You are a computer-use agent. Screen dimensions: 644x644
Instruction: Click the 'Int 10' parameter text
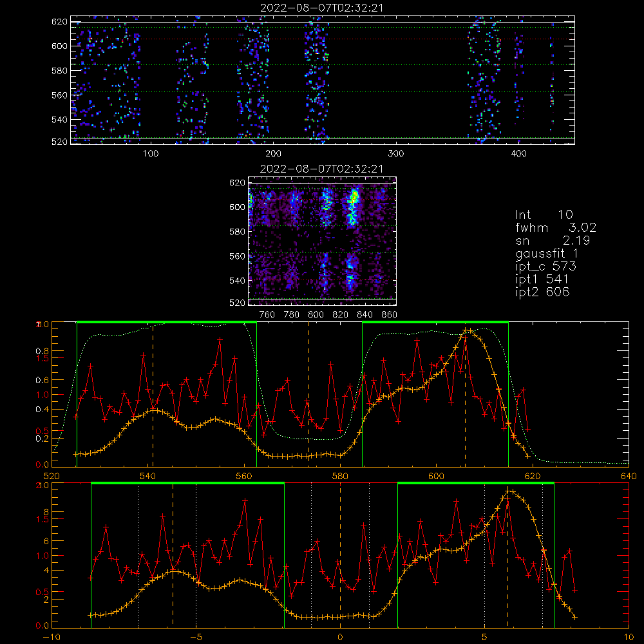pos(544,214)
